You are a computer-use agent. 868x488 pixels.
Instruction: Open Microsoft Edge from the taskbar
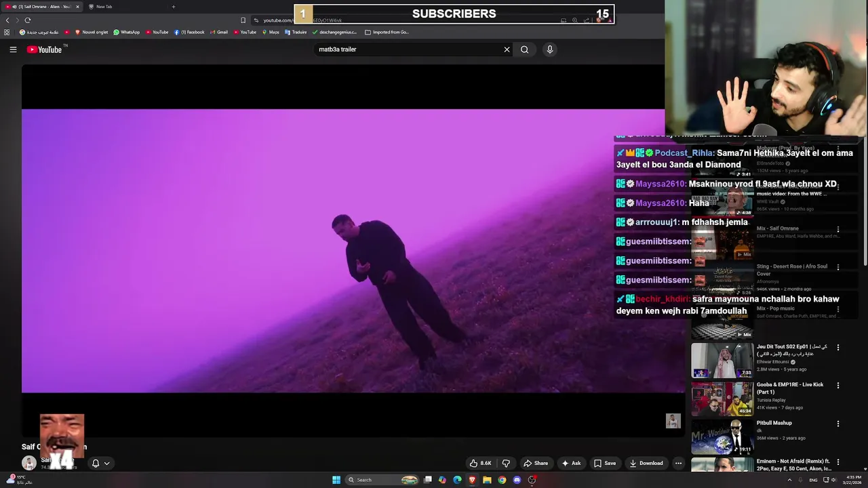tap(457, 480)
